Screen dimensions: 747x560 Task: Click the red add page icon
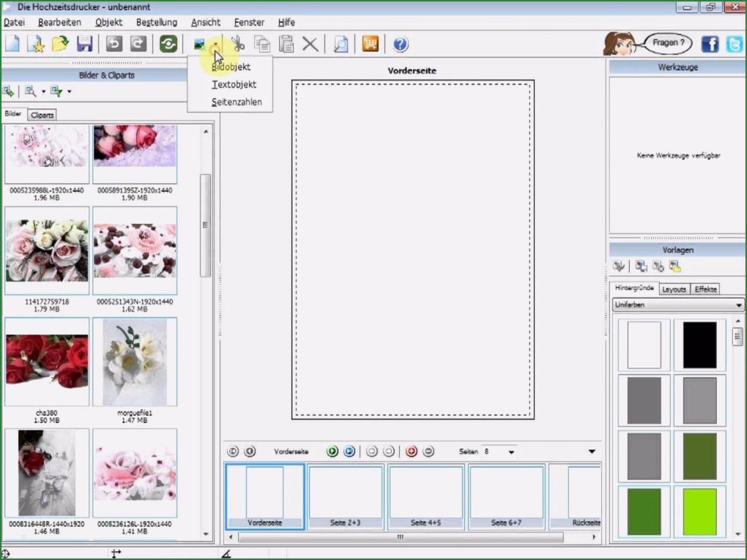pyautogui.click(x=411, y=452)
